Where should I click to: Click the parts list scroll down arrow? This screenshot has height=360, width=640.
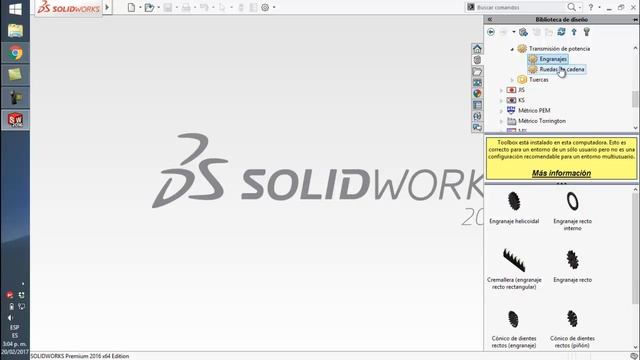point(636,347)
